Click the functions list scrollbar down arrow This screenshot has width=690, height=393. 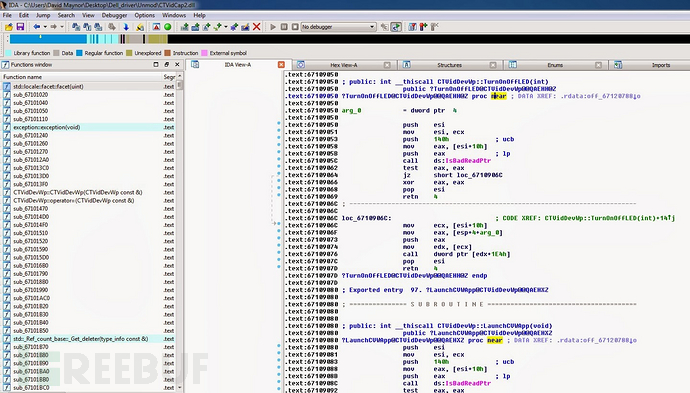pyautogui.click(x=179, y=388)
